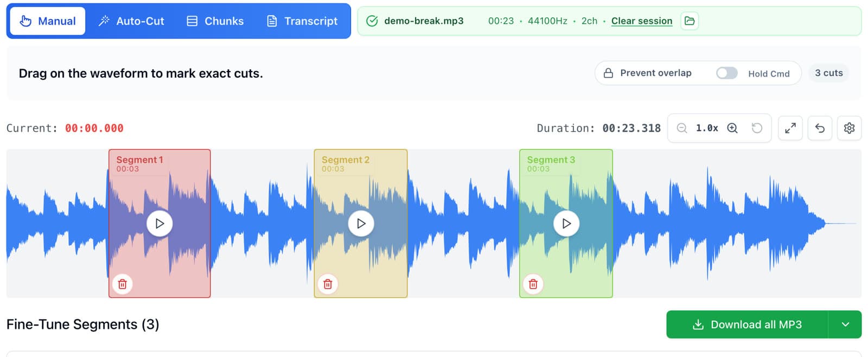Open the Transcript tab
This screenshot has width=868, height=357.
302,21
